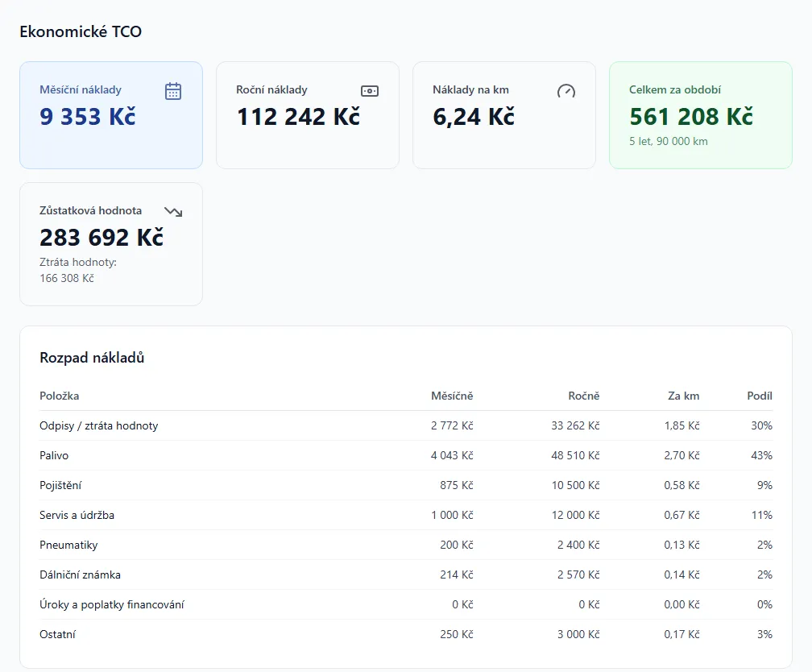Viewport: 812px width, 672px height.
Task: Click the Ostatní row label
Action: (x=57, y=634)
